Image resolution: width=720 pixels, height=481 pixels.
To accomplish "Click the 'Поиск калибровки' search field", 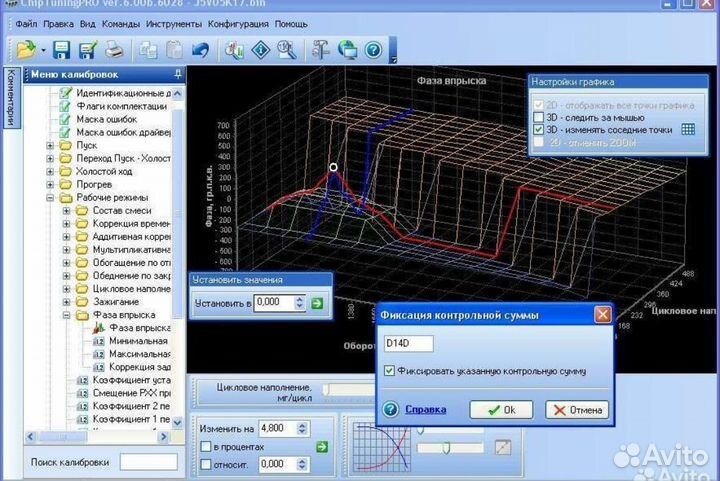I will pyautogui.click(x=148, y=462).
